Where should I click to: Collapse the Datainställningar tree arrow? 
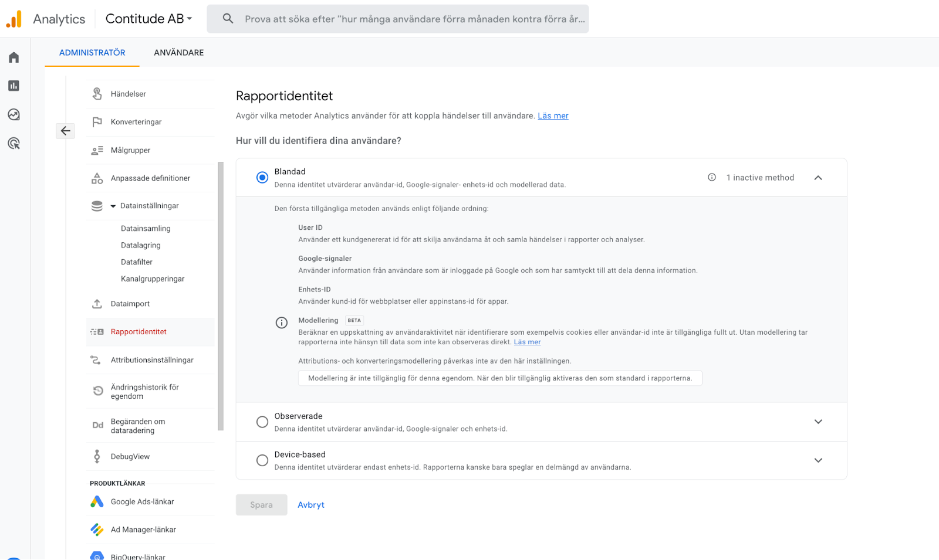pos(113,206)
